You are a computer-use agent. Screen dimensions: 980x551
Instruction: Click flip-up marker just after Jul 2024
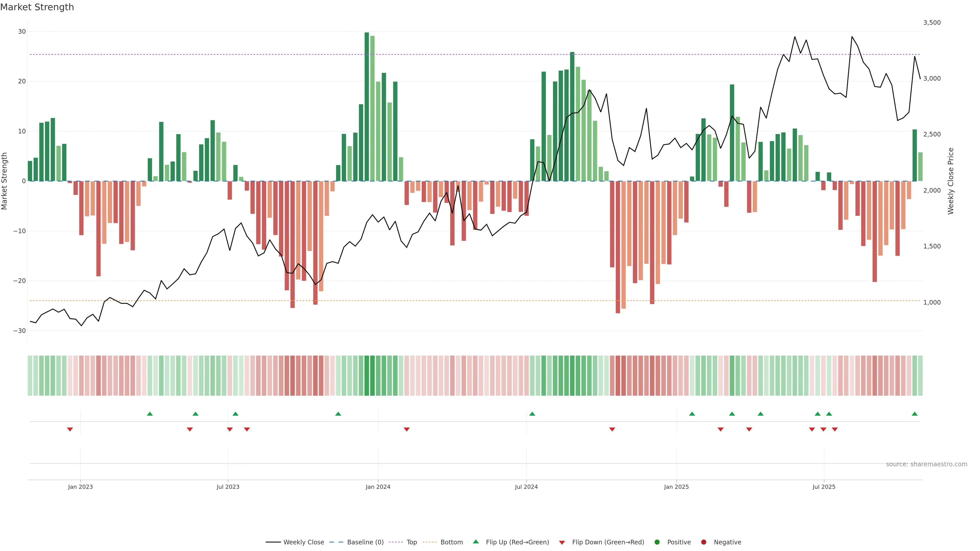pyautogui.click(x=532, y=414)
